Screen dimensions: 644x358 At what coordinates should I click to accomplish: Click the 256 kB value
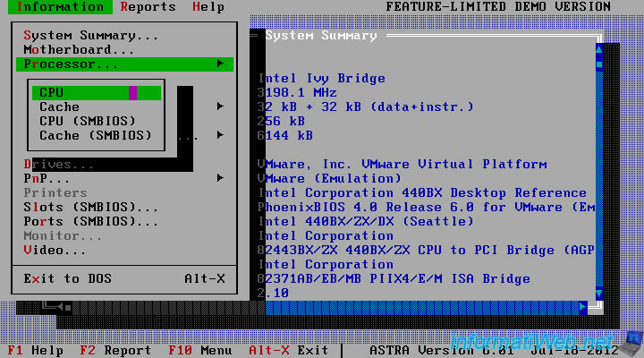(x=282, y=121)
